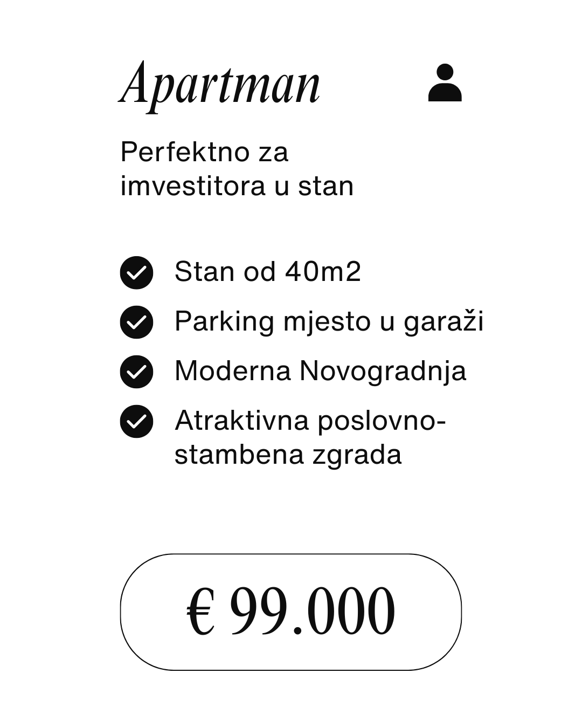Click the "Perfektno za" subtitle line
This screenshot has height=728, width=582.
pos(204,152)
